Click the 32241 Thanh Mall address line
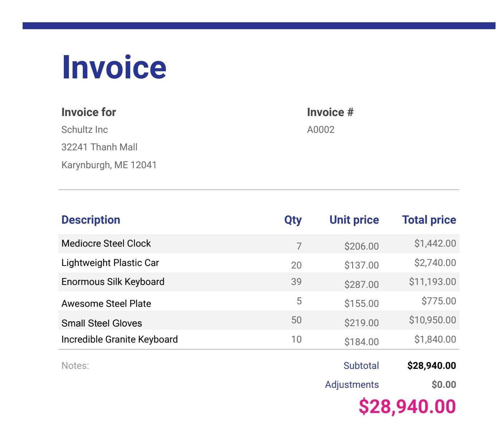The width and height of the screenshot is (501, 448). (99, 147)
